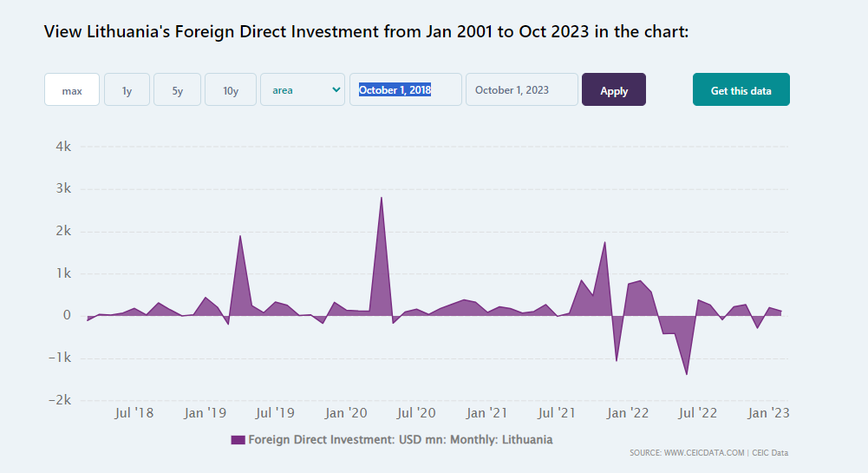This screenshot has width=868, height=473.
Task: Select the max time range button
Action: [x=72, y=90]
